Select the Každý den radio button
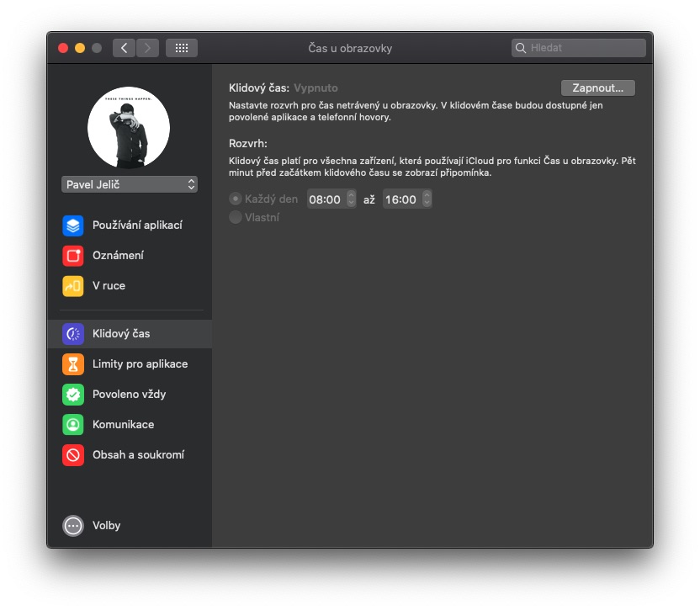This screenshot has width=700, height=610. [236, 199]
